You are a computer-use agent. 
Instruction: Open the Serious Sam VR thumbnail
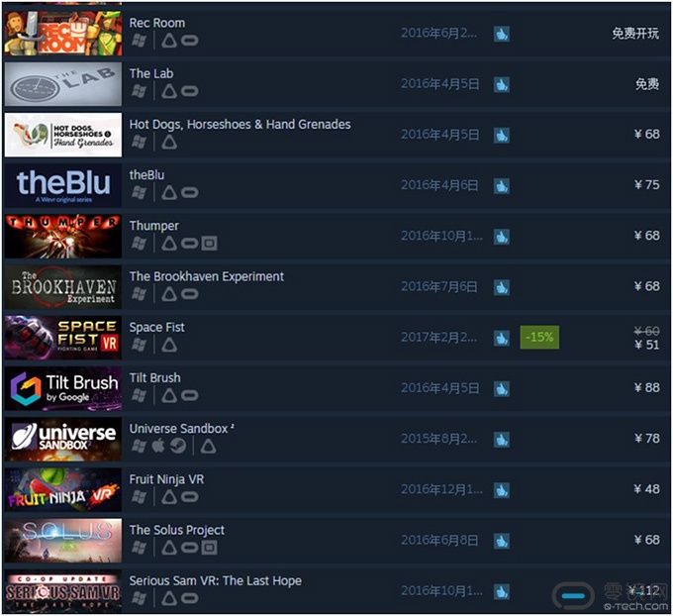point(63,591)
